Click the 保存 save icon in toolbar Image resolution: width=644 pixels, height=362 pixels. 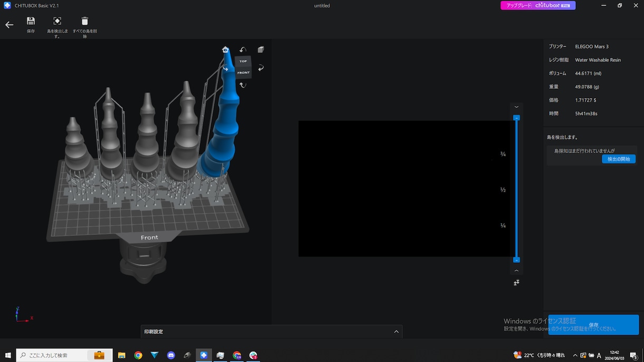point(31,25)
